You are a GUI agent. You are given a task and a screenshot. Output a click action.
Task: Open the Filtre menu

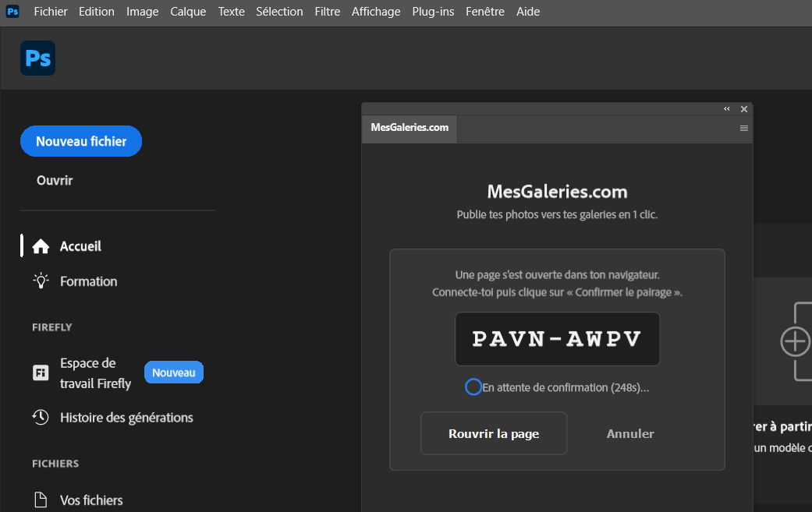pyautogui.click(x=328, y=12)
